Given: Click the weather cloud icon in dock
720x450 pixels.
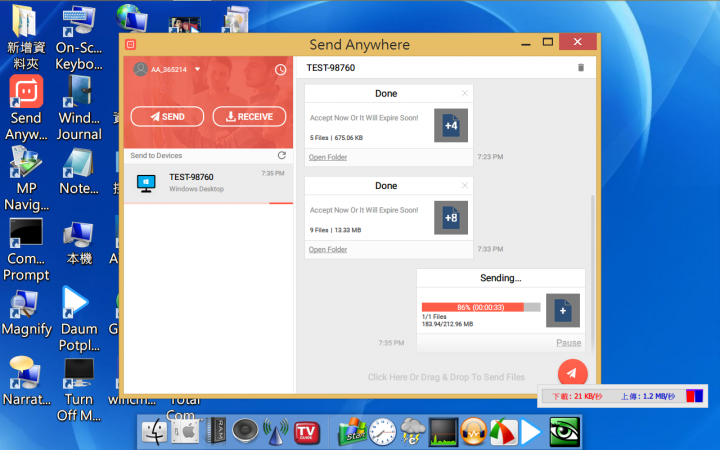Looking at the screenshot, I should click(412, 432).
